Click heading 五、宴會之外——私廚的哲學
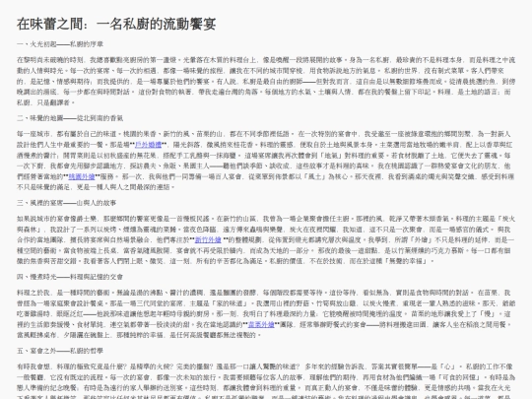Image resolution: width=532 pixels, height=399 pixels. pos(60,351)
